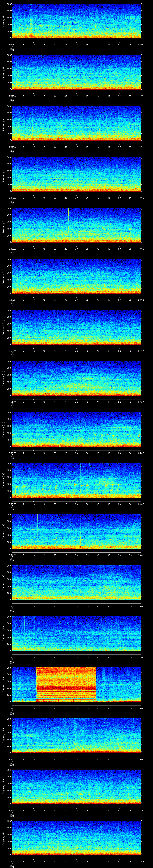Open the 8:50:00 spectrogram panel
Screen dimensions: 153x868
[x=76, y=327]
